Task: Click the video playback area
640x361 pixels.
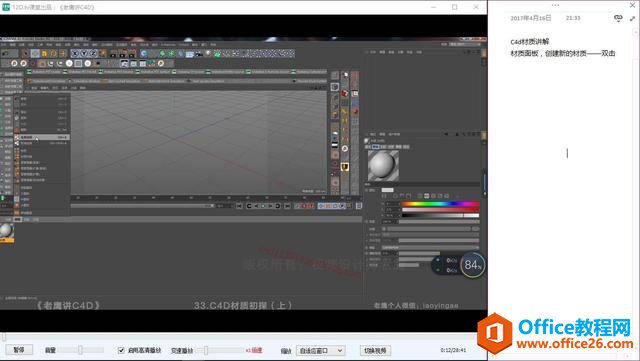Action: point(243,174)
